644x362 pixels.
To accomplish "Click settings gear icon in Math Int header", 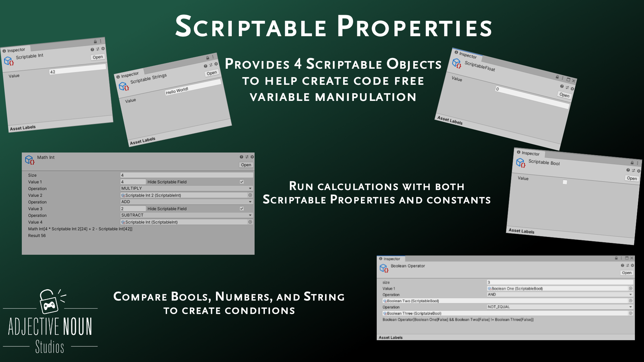I will (252, 157).
